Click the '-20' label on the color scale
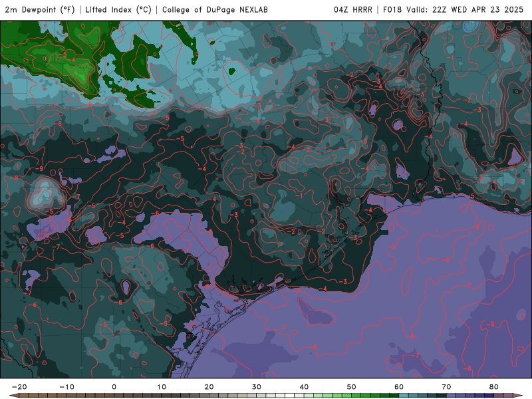 pos(19,387)
